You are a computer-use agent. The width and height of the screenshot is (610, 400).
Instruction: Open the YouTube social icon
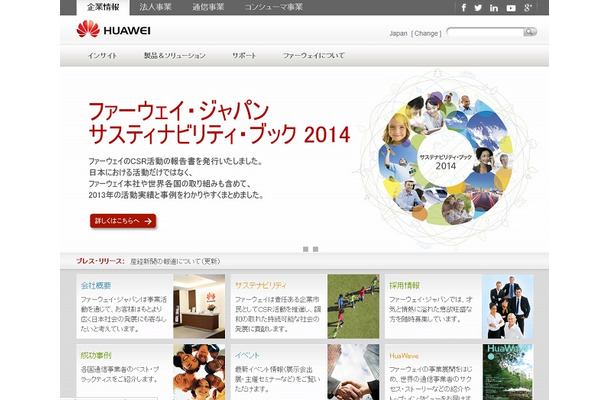click(511, 8)
